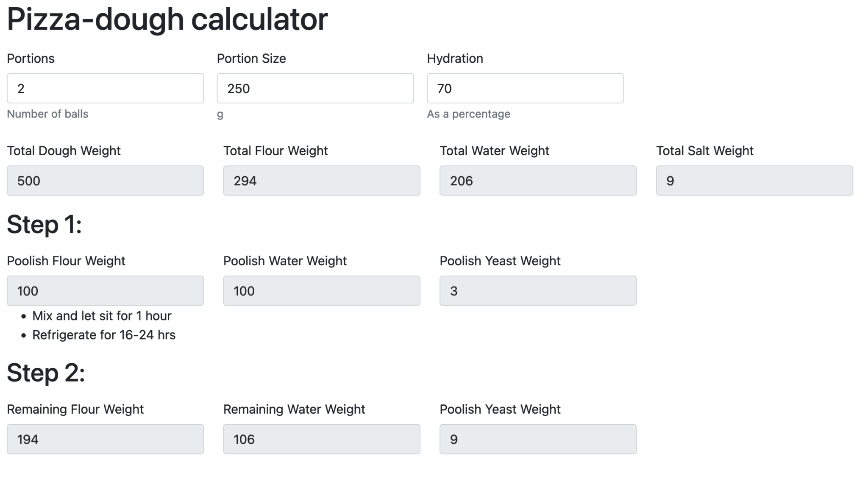The width and height of the screenshot is (868, 490).
Task: Click the Pizza-dough calculator title
Action: click(167, 19)
